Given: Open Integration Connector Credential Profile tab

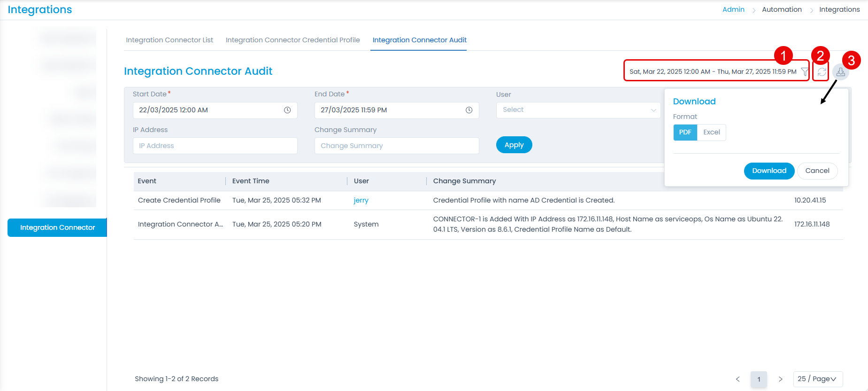Looking at the screenshot, I should click(292, 40).
